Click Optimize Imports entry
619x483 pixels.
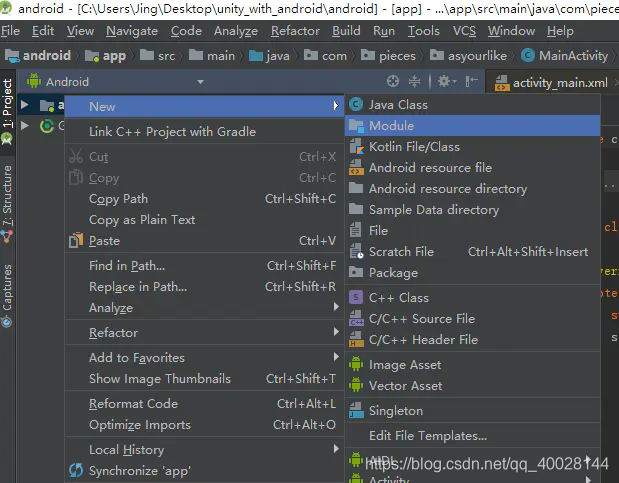coord(204,425)
